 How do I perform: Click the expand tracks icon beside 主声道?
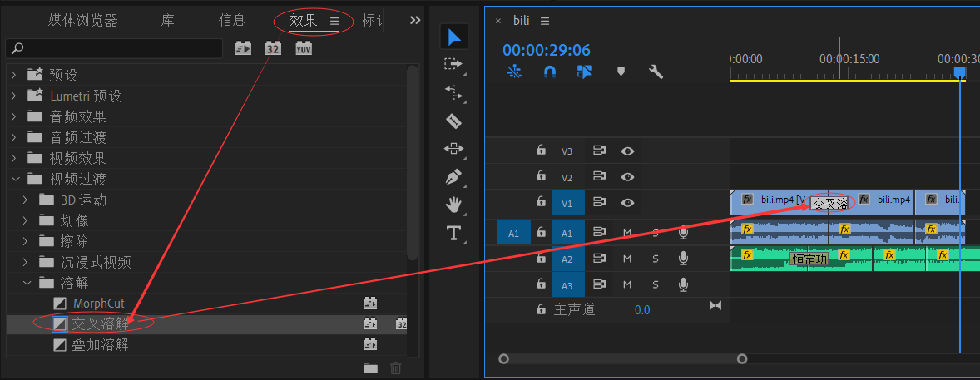[715, 305]
